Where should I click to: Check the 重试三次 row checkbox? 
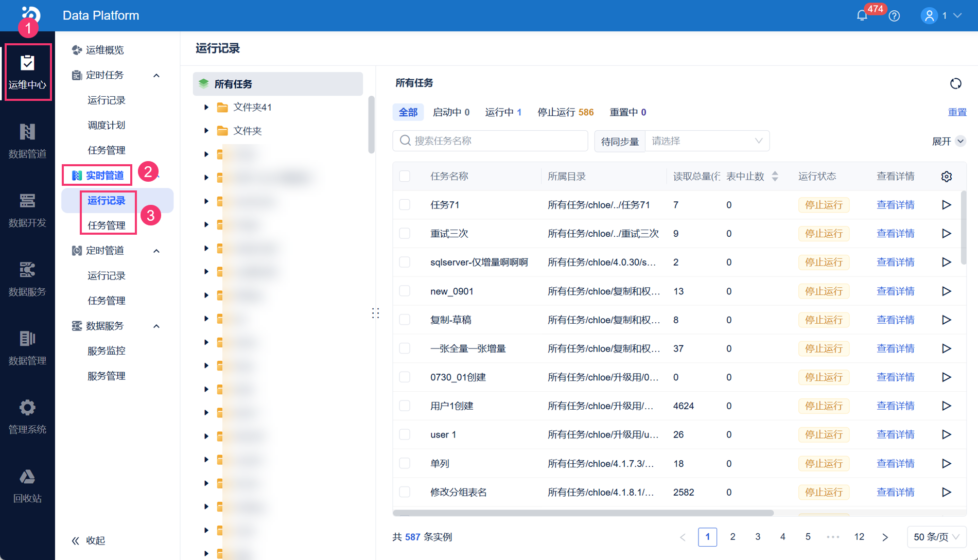pyautogui.click(x=405, y=234)
